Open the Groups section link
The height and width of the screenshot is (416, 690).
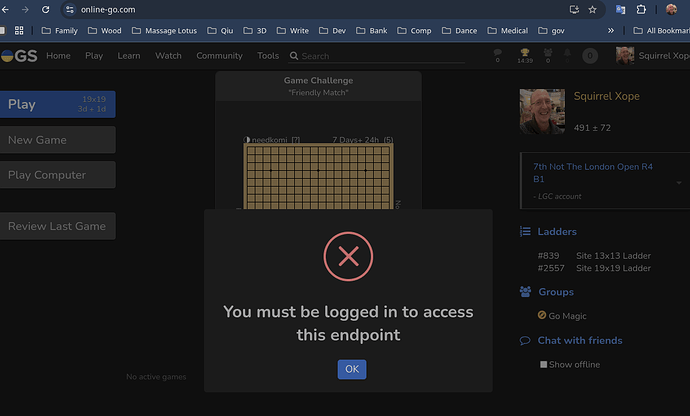[556, 292]
